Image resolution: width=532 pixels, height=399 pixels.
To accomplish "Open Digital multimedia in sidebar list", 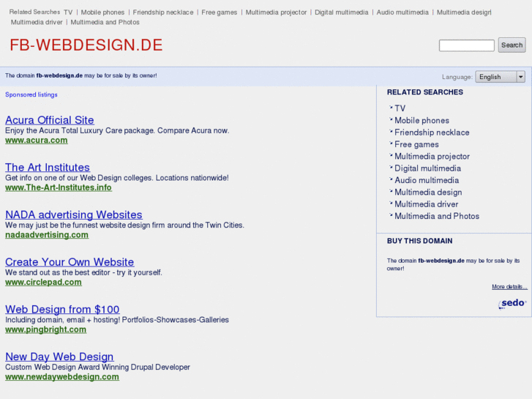I will (427, 168).
